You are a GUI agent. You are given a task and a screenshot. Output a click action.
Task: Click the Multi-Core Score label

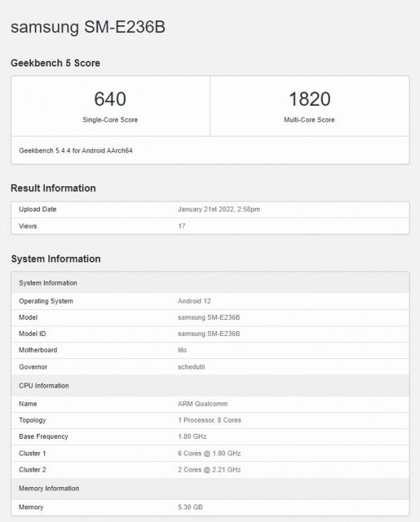pos(309,120)
